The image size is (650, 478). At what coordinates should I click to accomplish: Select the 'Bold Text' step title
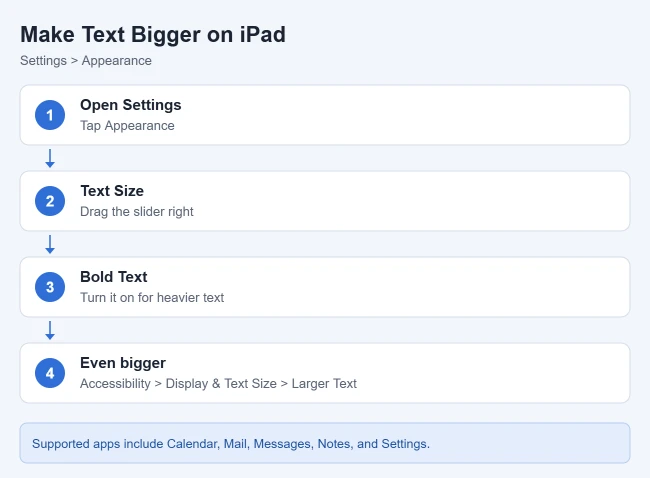click(x=114, y=277)
